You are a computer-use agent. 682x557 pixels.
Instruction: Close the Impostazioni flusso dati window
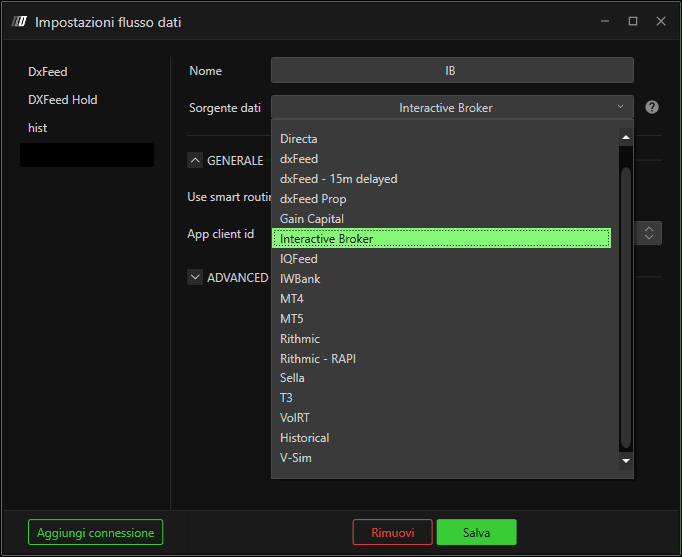[661, 21]
